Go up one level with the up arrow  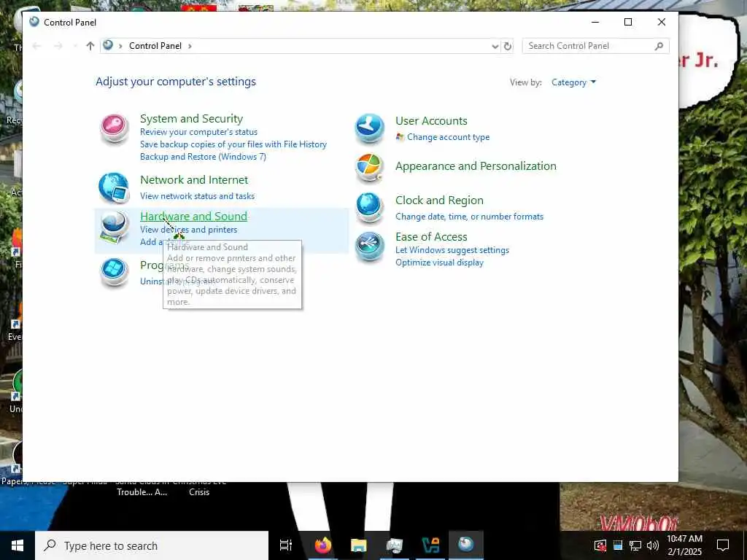coord(90,46)
